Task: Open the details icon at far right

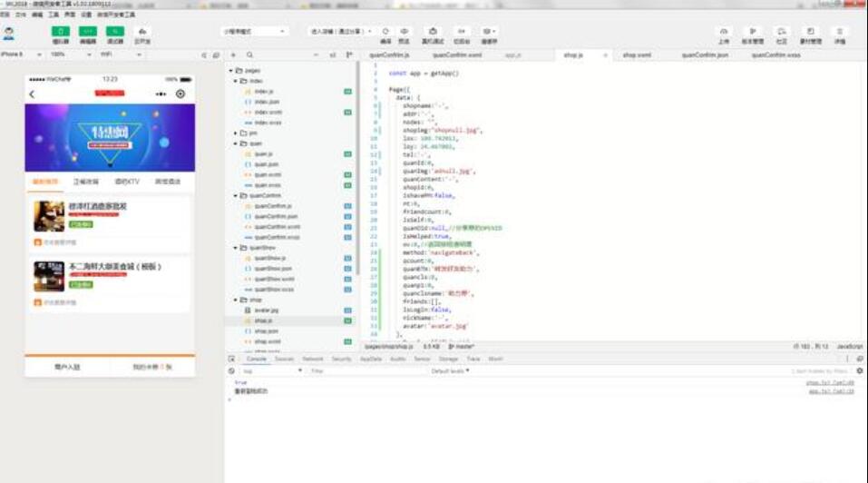Action: (839, 32)
